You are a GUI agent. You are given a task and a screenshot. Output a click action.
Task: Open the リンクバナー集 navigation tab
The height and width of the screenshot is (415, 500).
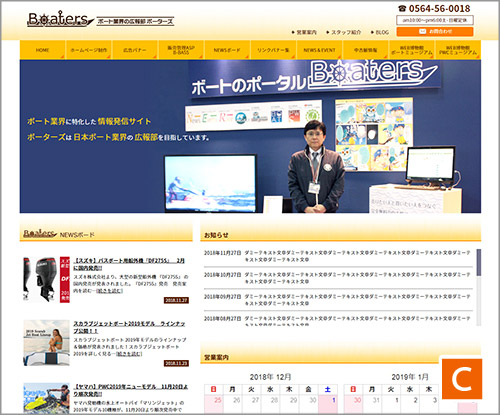(273, 50)
